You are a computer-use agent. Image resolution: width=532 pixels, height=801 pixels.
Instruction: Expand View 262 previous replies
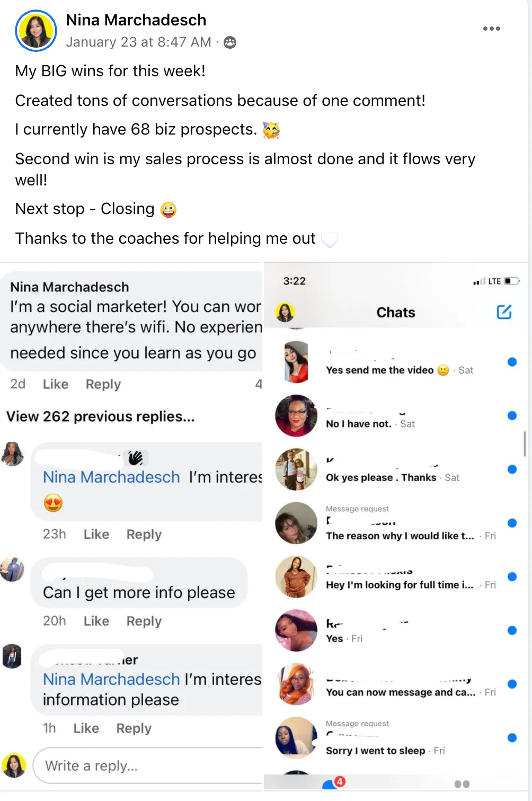click(x=101, y=416)
